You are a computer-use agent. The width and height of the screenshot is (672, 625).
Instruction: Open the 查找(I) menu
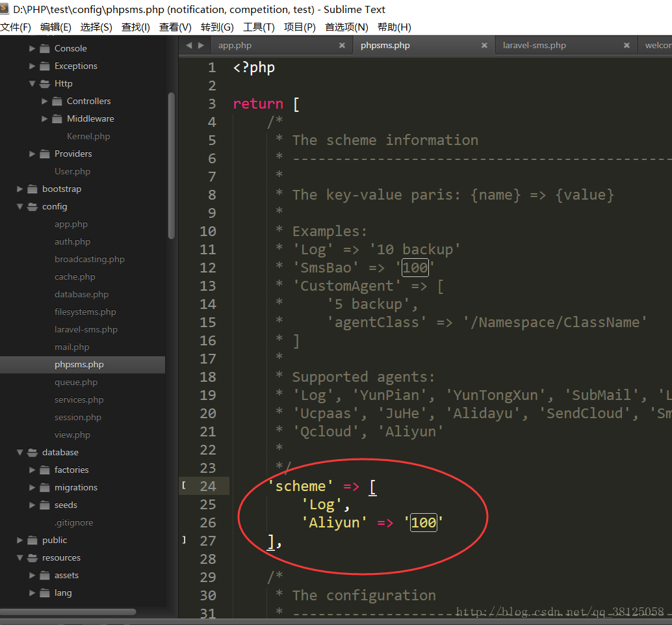click(135, 27)
